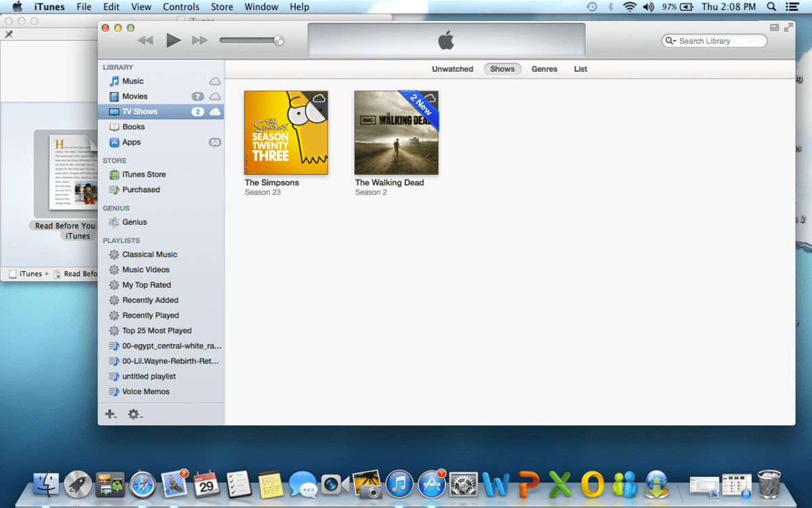Screen dimensions: 812x508
Task: Open the gear action menu at sidebar bottom
Action: click(x=135, y=414)
